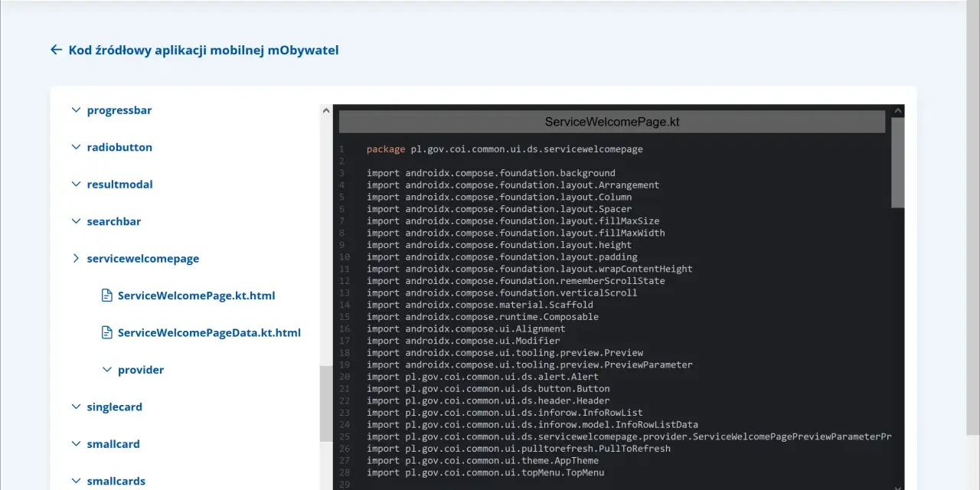Click import ui.Alignment line

click(466, 328)
